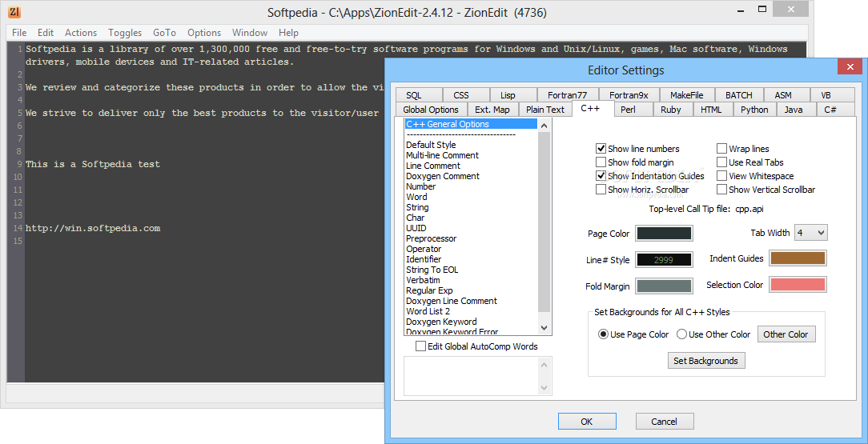Click the Other Color button

tap(786, 334)
